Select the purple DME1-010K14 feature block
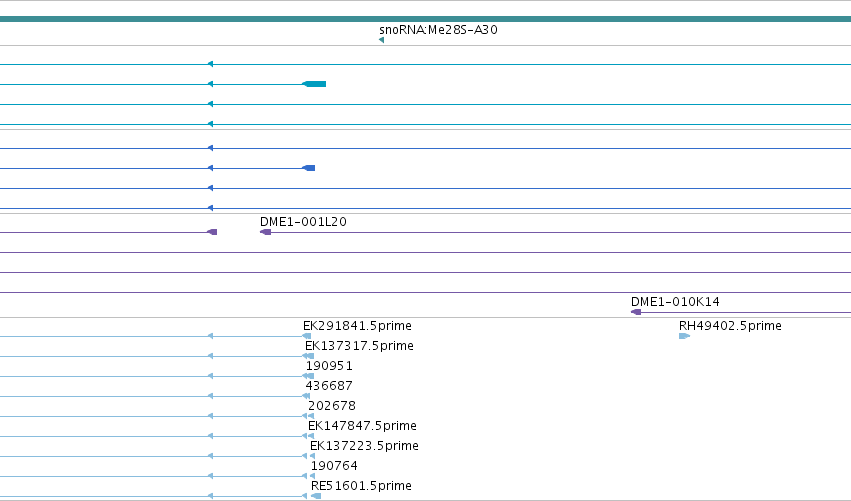 point(636,312)
